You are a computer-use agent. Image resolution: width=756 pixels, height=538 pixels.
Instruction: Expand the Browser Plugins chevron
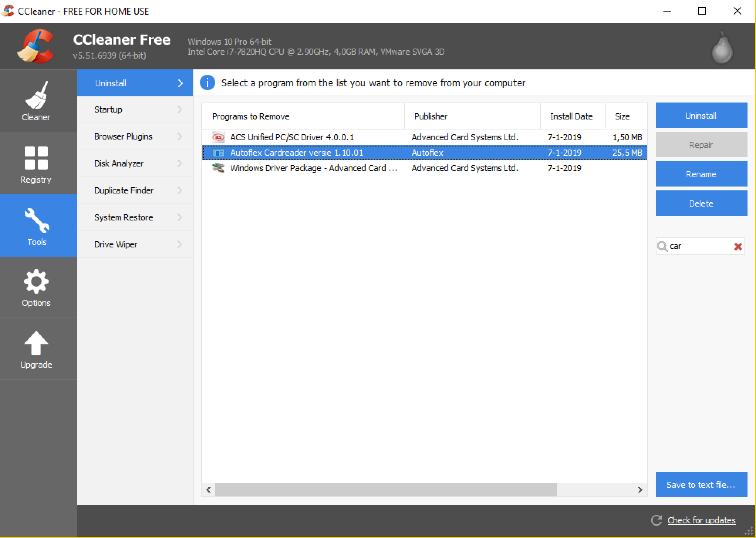tap(180, 136)
